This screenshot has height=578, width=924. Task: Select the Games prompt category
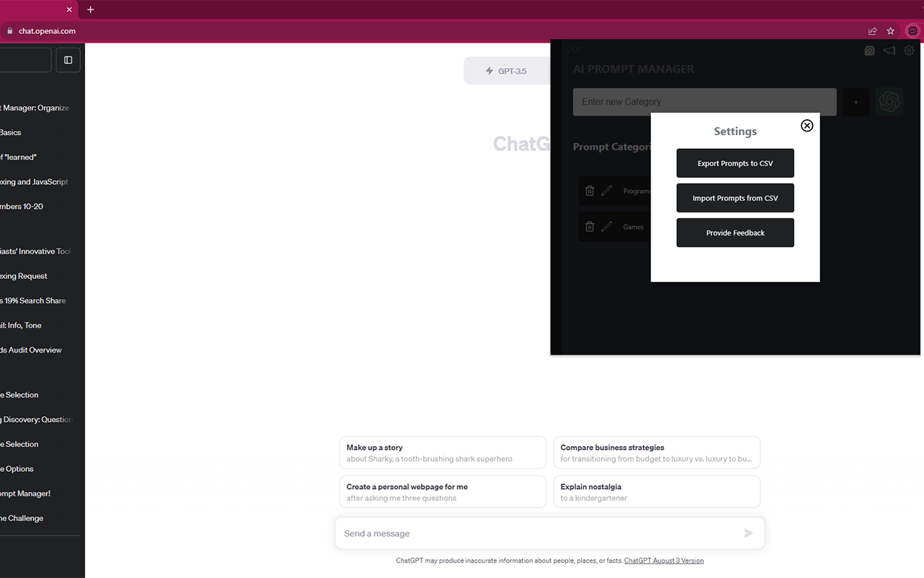coord(633,227)
